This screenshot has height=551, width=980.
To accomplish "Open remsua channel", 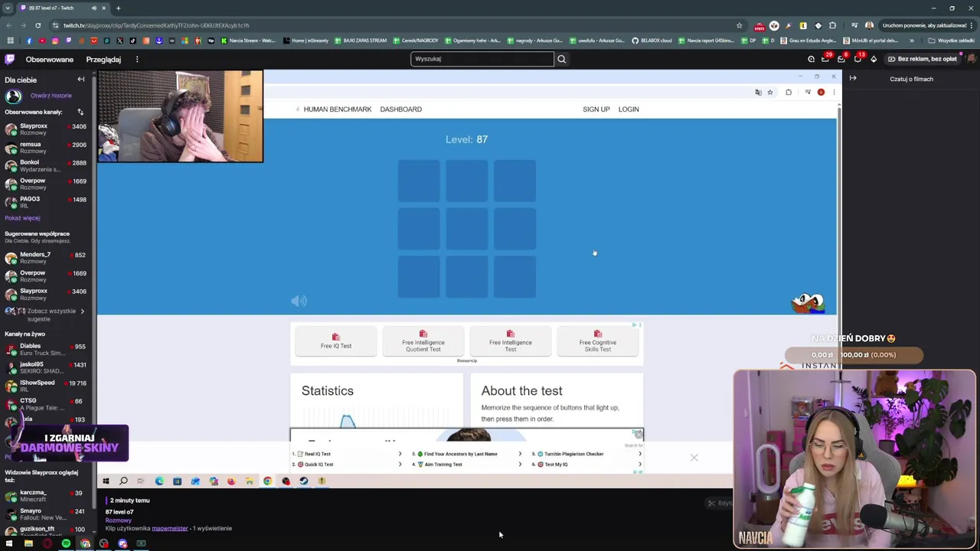I will tap(46, 148).
